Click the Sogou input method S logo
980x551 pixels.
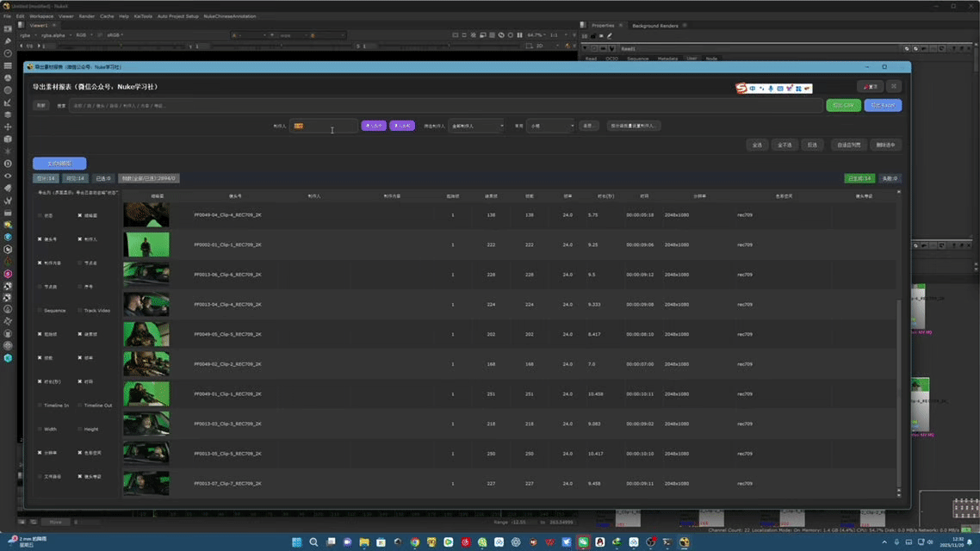point(741,88)
